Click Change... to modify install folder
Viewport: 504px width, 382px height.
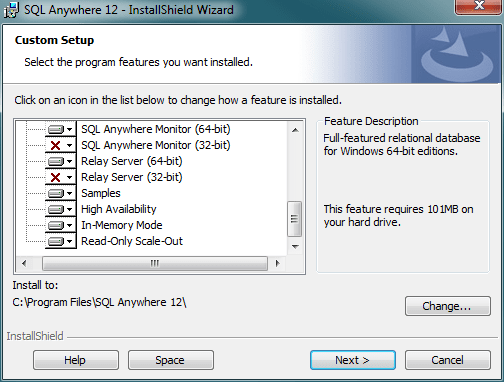pyautogui.click(x=448, y=306)
